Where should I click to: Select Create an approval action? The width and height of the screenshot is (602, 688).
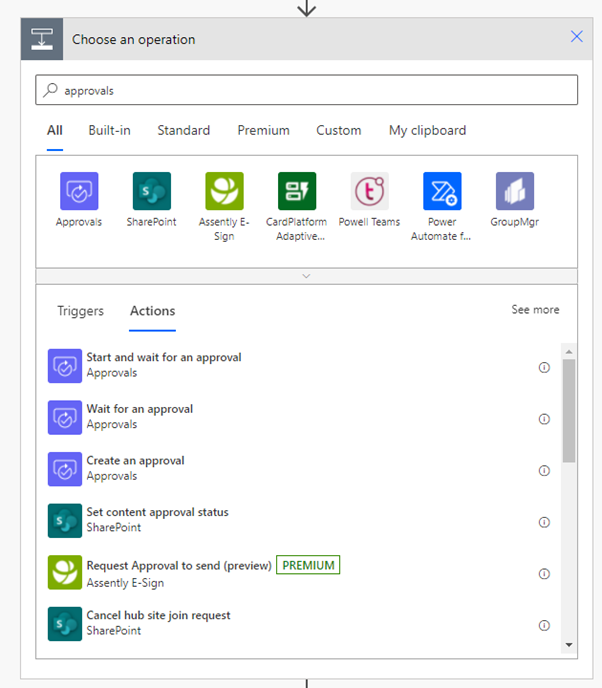pos(298,469)
